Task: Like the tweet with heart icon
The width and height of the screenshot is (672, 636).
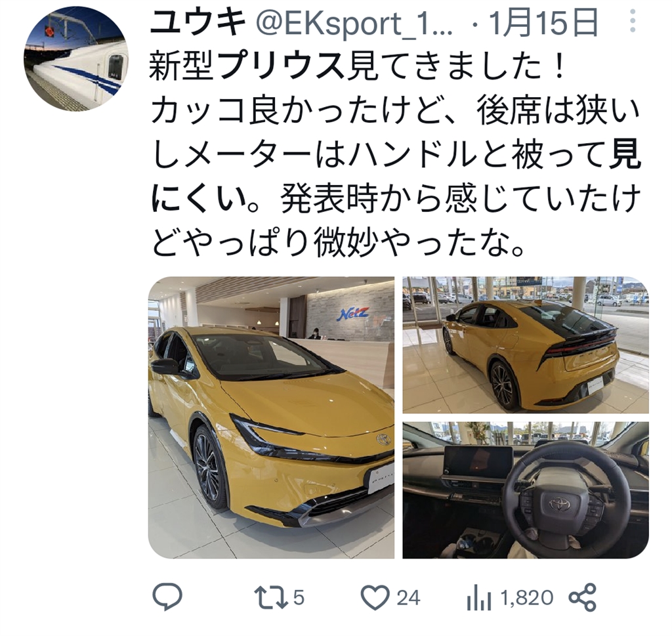Action: click(375, 597)
